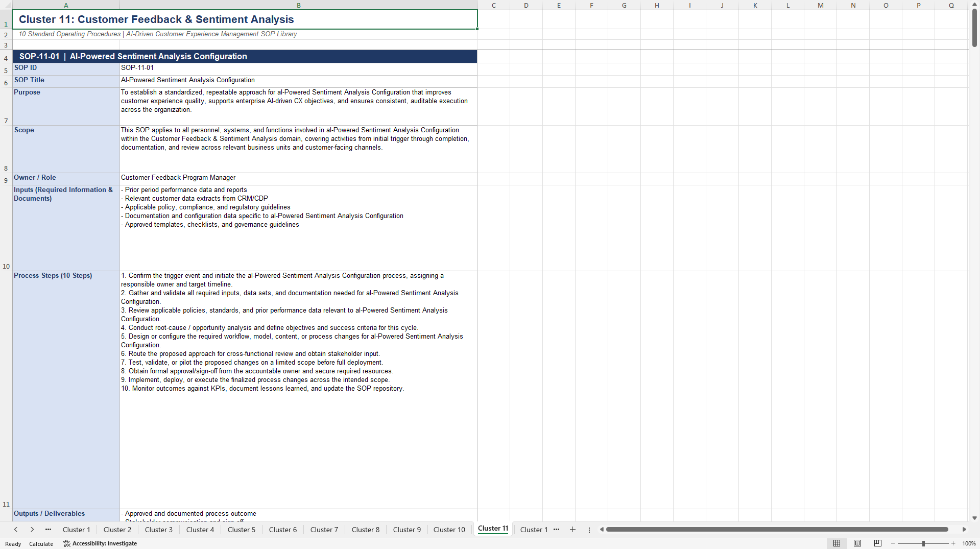
Task: Click the 'Scope' label cell
Action: pos(66,149)
